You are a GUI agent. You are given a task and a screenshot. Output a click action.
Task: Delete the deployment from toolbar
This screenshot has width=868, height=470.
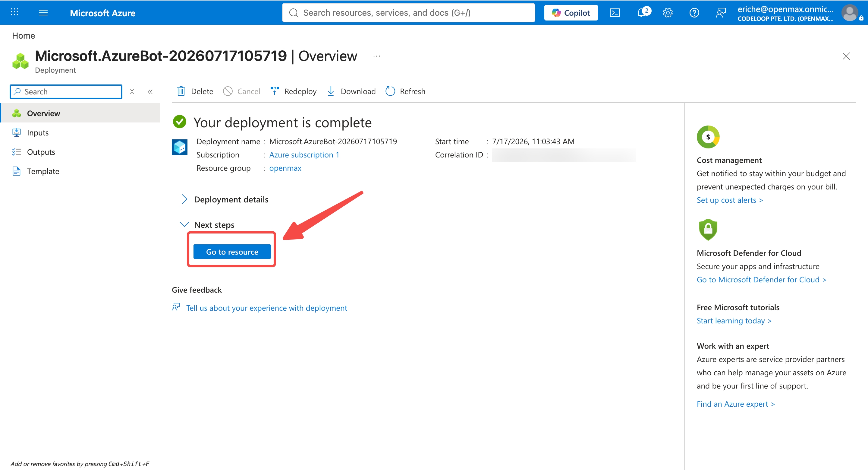[195, 91]
